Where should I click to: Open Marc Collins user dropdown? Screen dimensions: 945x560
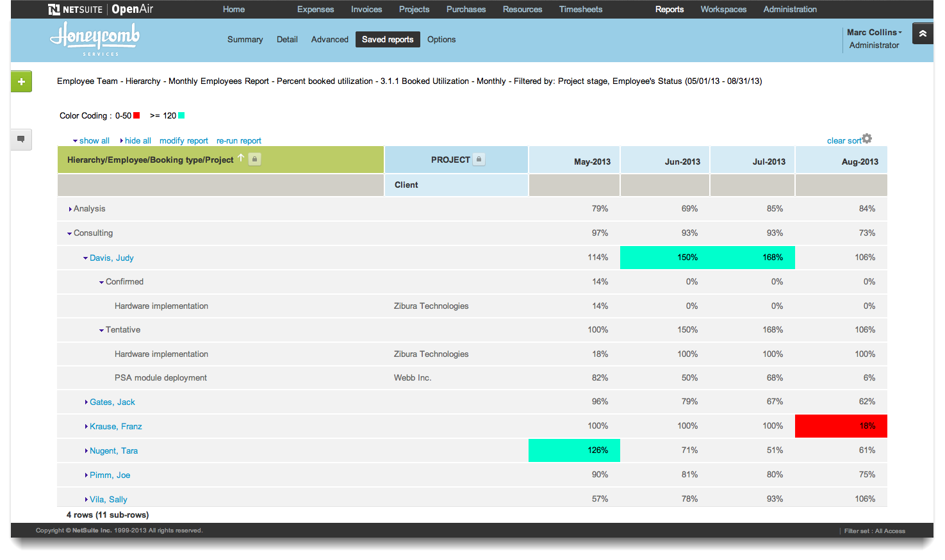pos(874,32)
